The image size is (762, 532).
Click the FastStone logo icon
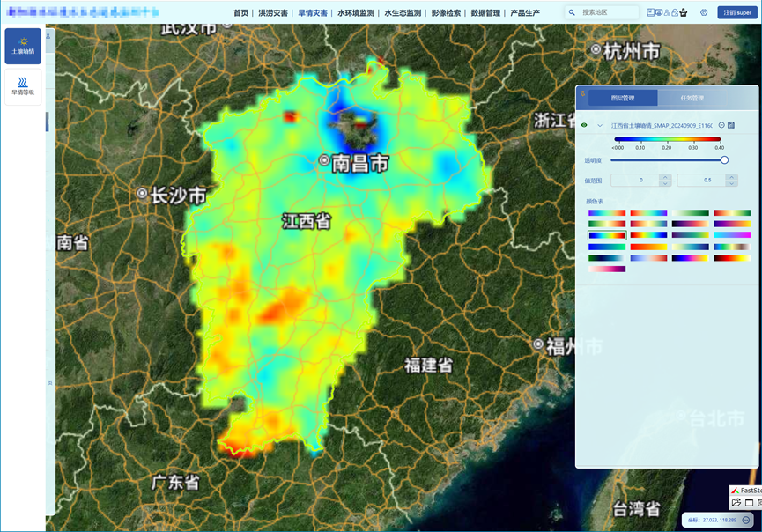click(736, 491)
